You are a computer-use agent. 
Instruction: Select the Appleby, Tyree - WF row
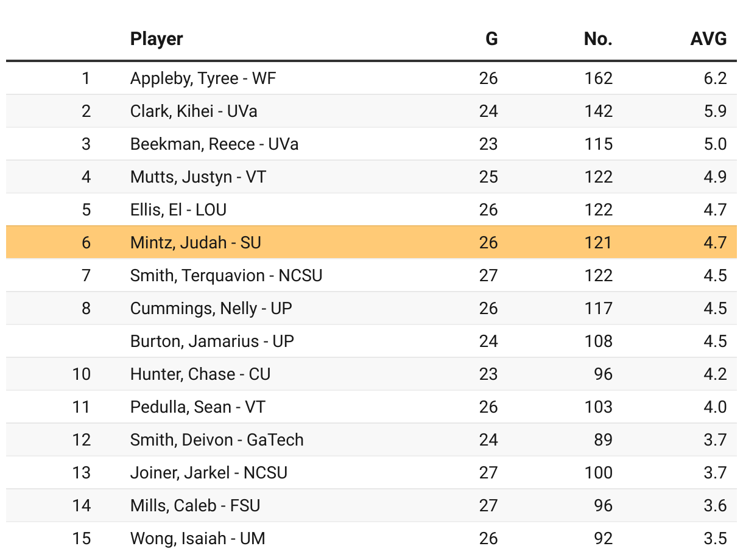point(371,78)
